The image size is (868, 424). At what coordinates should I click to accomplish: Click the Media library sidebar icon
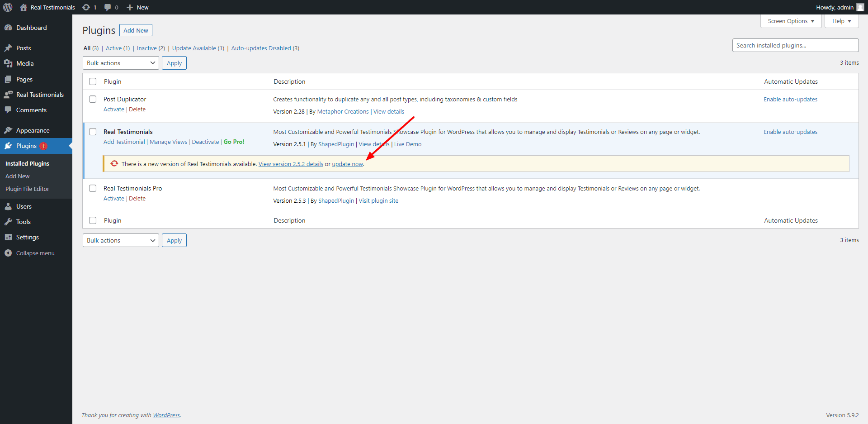[x=8, y=63]
